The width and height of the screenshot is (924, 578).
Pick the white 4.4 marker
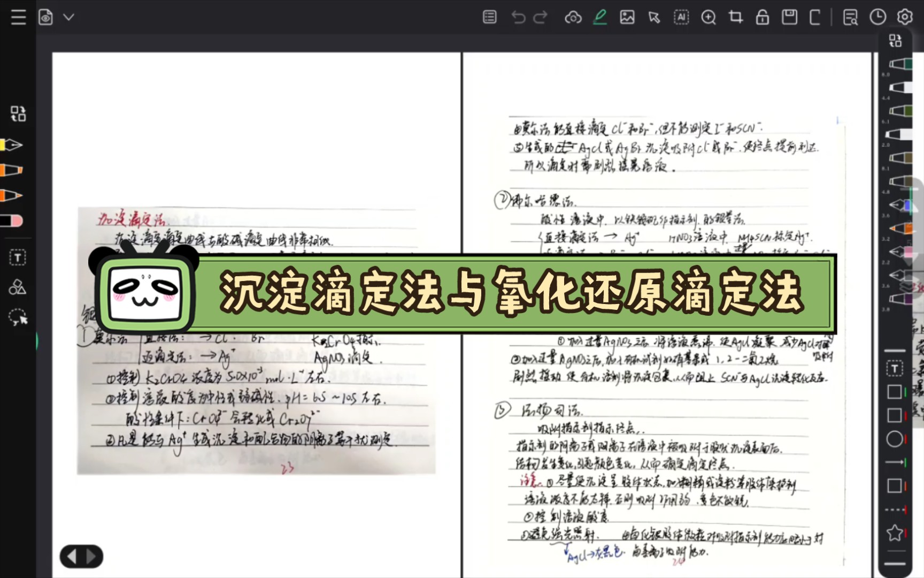coord(901,87)
